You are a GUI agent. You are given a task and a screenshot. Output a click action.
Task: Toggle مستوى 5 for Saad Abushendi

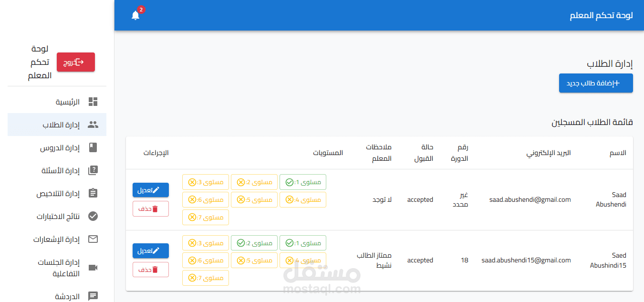[x=254, y=199]
